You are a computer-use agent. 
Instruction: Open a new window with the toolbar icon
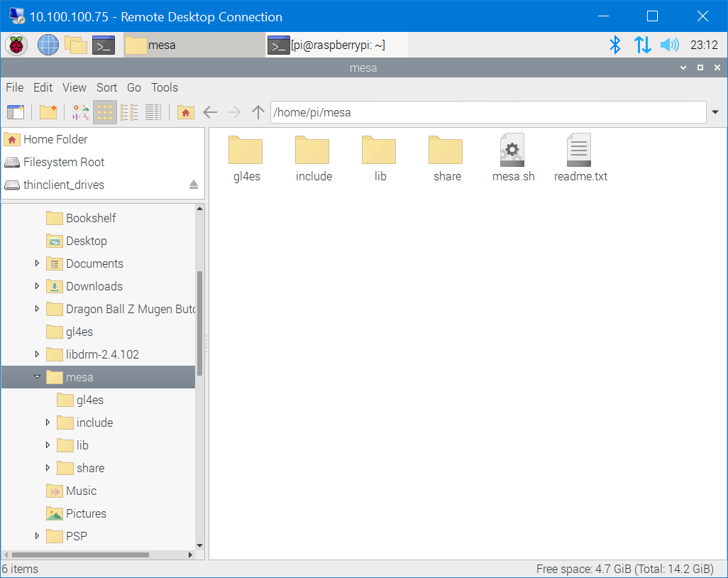pos(16,112)
